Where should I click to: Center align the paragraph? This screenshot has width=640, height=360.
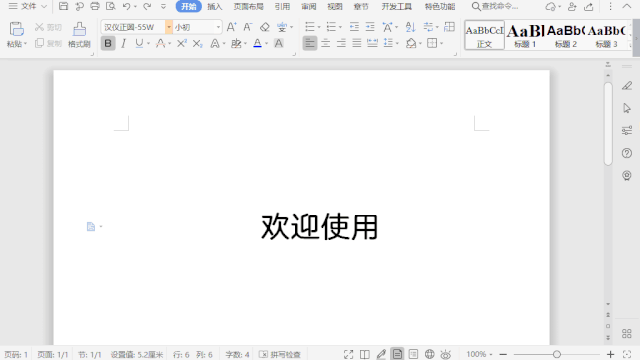coord(325,43)
